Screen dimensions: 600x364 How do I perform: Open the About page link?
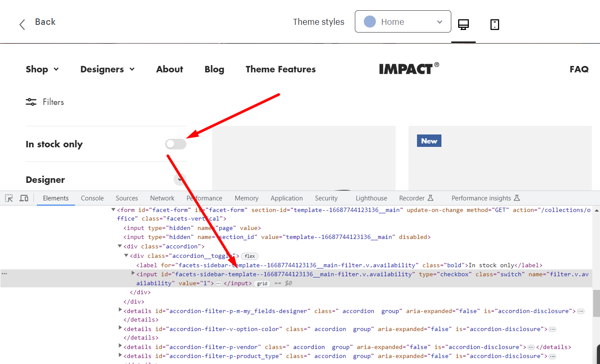point(170,69)
